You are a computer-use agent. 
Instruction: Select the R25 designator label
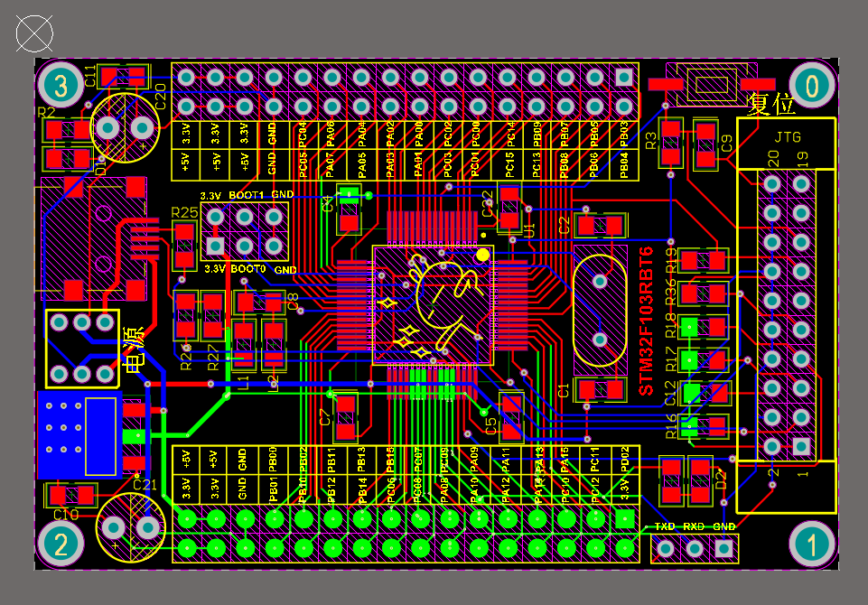pyautogui.click(x=184, y=212)
